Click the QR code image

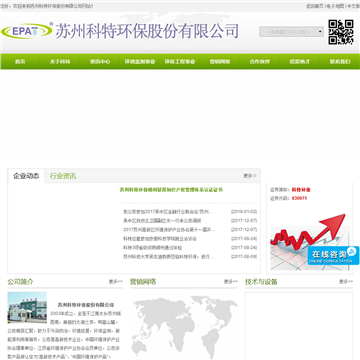coord(341,32)
